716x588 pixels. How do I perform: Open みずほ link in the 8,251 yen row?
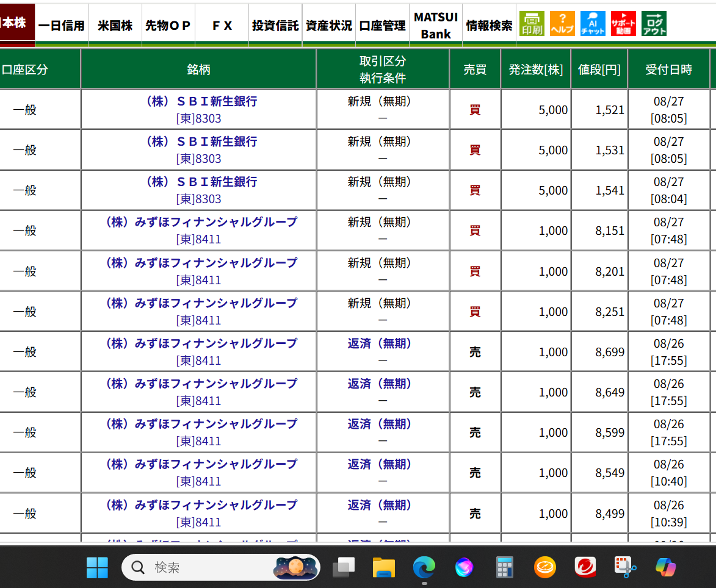pos(201,303)
